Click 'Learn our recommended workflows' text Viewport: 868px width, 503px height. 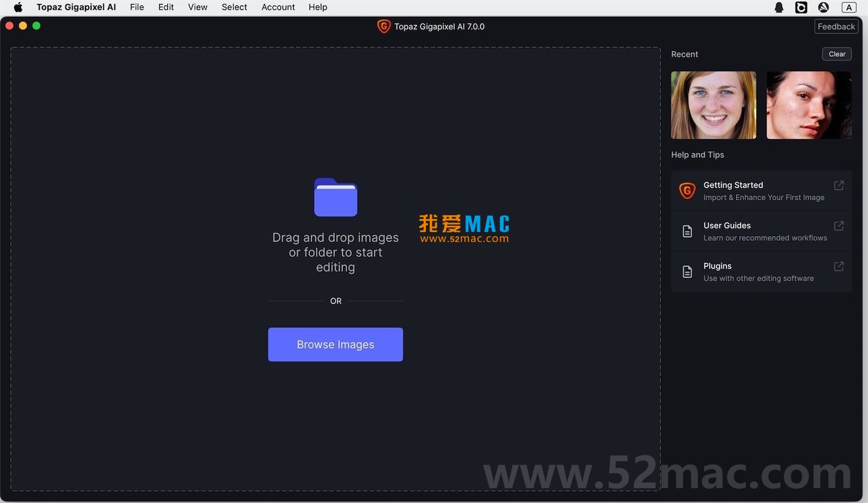(766, 238)
